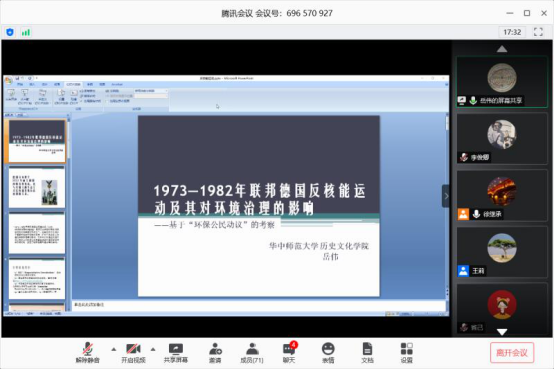The width and height of the screenshot is (554, 369).
Task: Show previous participants with up arrow
Action: coord(502,49)
